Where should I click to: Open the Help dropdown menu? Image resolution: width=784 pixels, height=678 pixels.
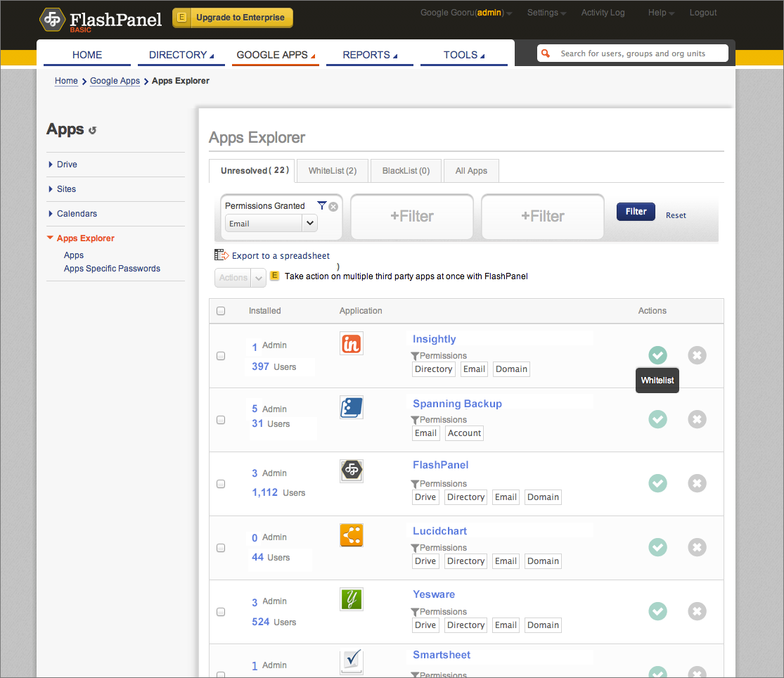(x=661, y=13)
